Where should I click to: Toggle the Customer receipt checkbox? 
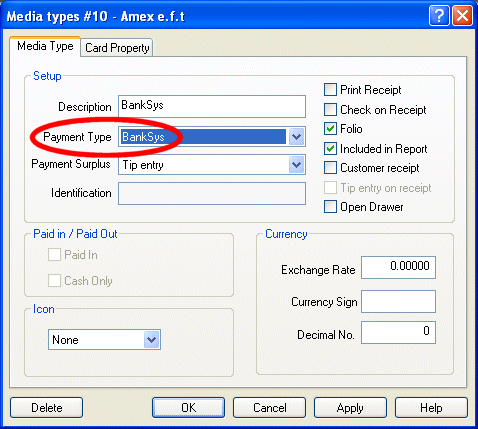[x=330, y=168]
